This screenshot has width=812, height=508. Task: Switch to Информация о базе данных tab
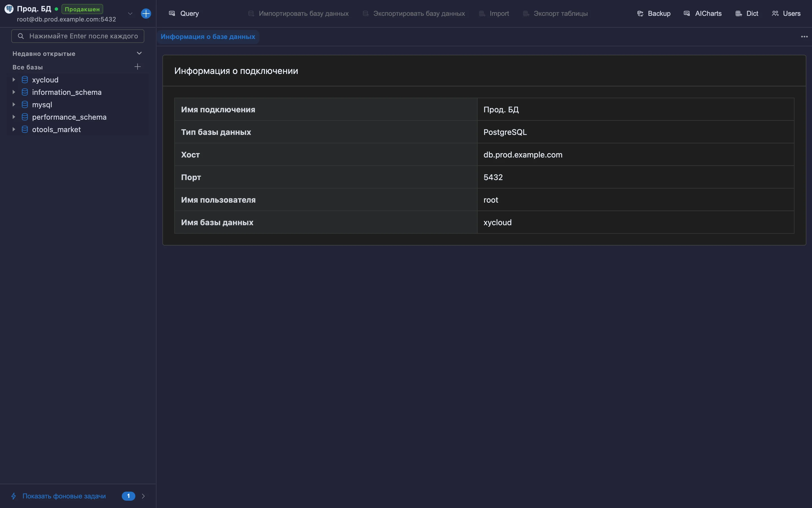click(208, 37)
